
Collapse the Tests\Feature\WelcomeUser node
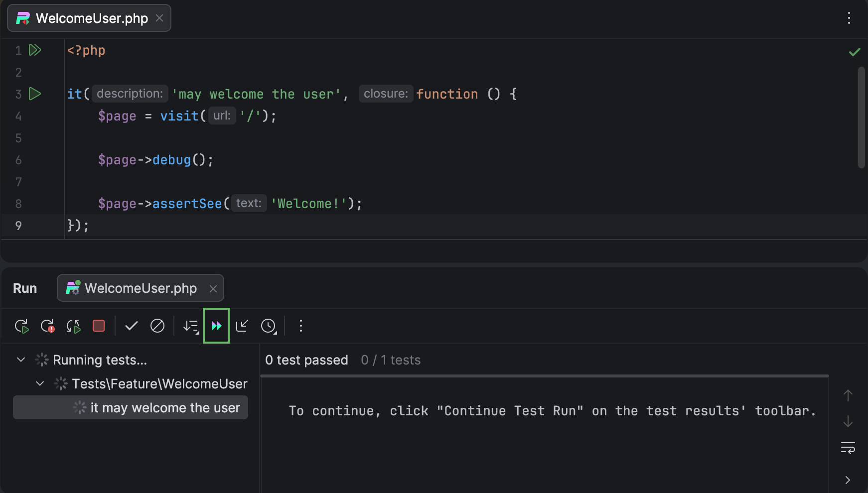(39, 383)
